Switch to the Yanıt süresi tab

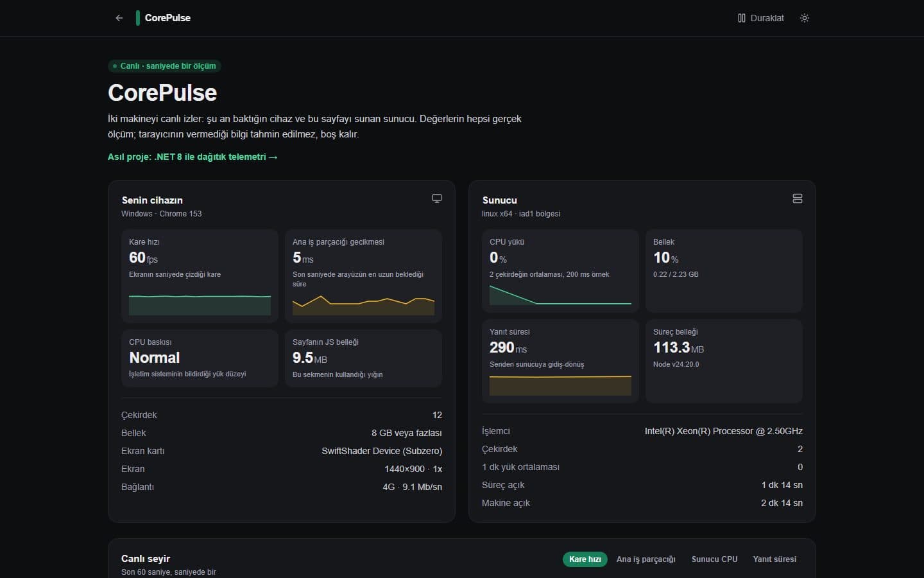[x=774, y=559]
